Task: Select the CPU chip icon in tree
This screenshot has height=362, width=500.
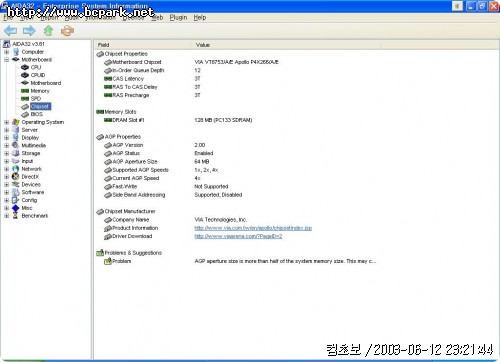Action: coord(25,67)
